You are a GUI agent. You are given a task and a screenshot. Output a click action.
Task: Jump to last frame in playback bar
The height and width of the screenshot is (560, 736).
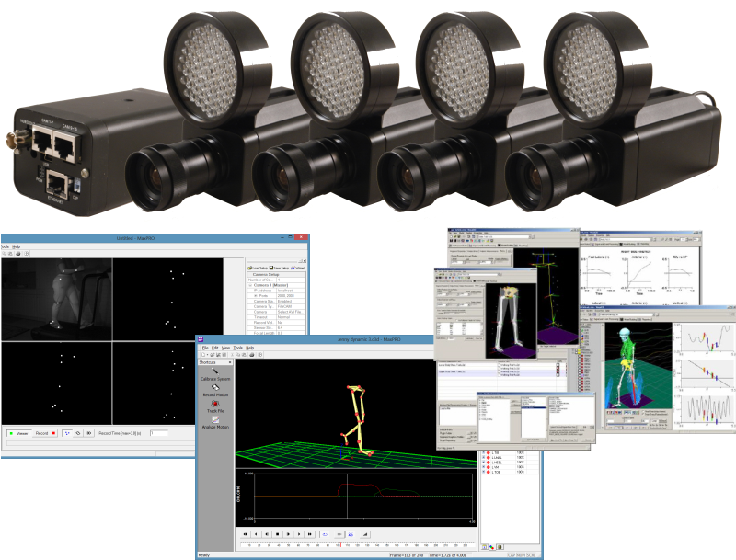coord(310,534)
